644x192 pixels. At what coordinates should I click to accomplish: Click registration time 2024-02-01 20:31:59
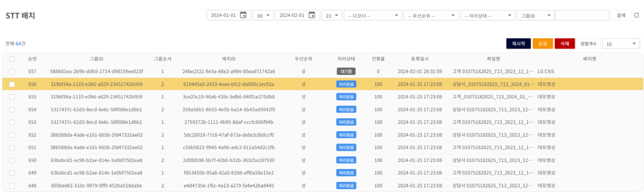tap(420, 71)
